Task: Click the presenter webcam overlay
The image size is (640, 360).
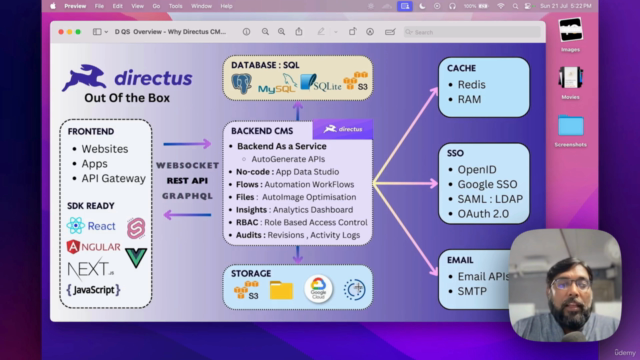Action: click(565, 285)
